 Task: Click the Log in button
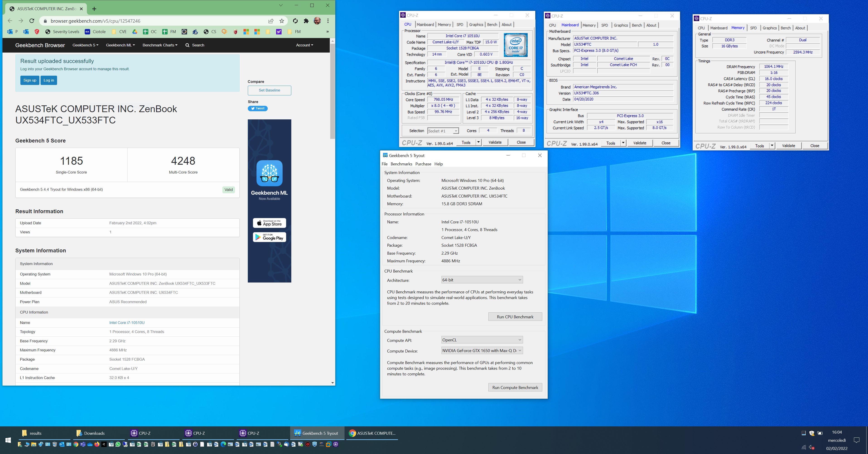click(x=48, y=80)
